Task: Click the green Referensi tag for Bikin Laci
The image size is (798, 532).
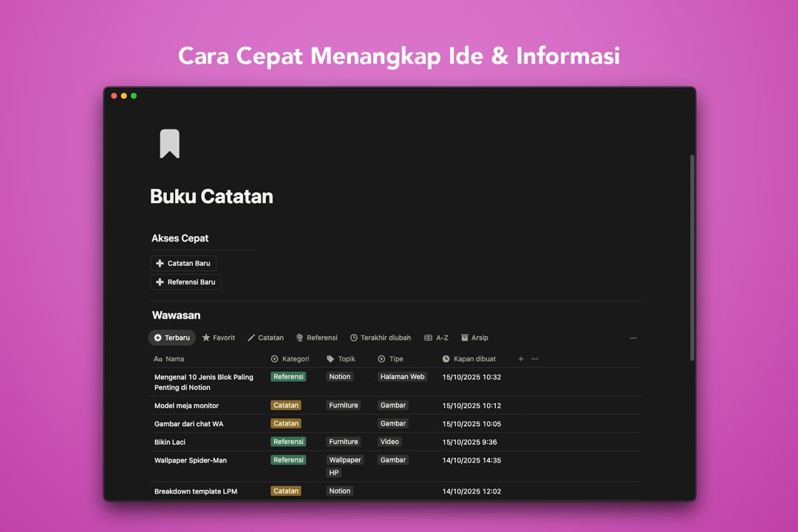Action: tap(288, 442)
